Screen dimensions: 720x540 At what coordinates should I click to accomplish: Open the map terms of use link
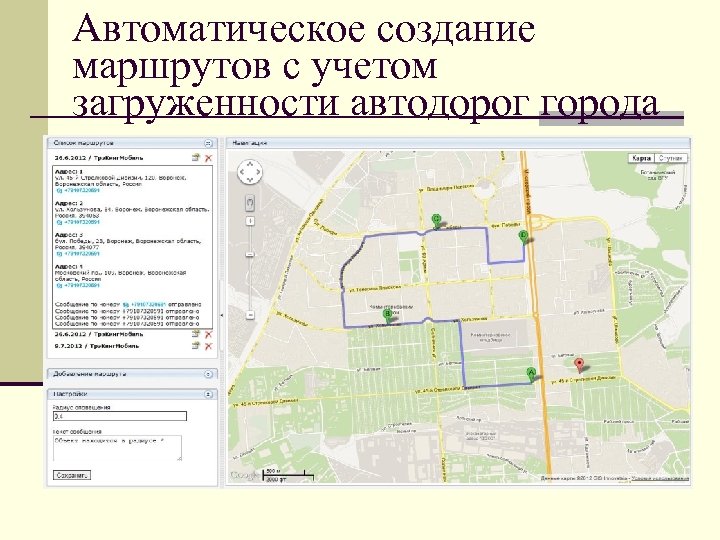tap(660, 478)
